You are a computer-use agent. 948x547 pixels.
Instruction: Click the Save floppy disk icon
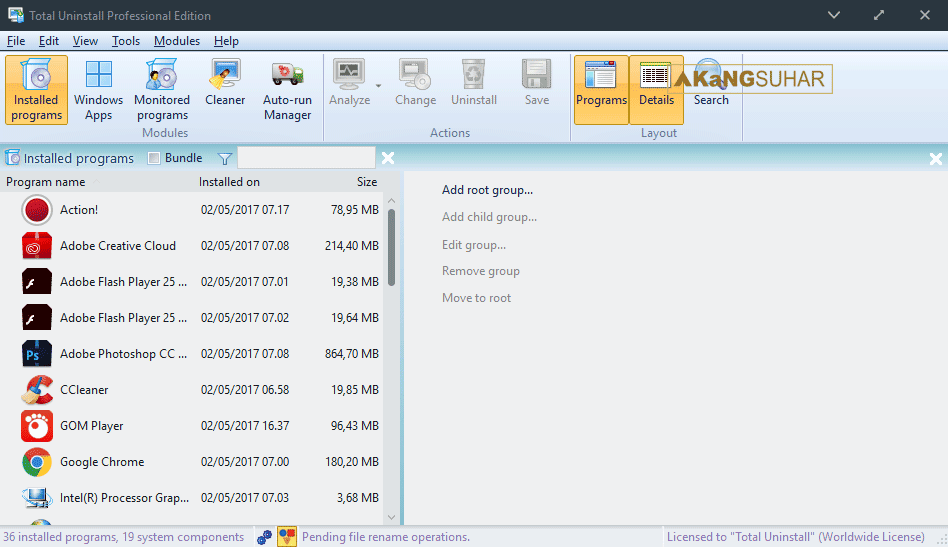(536, 74)
